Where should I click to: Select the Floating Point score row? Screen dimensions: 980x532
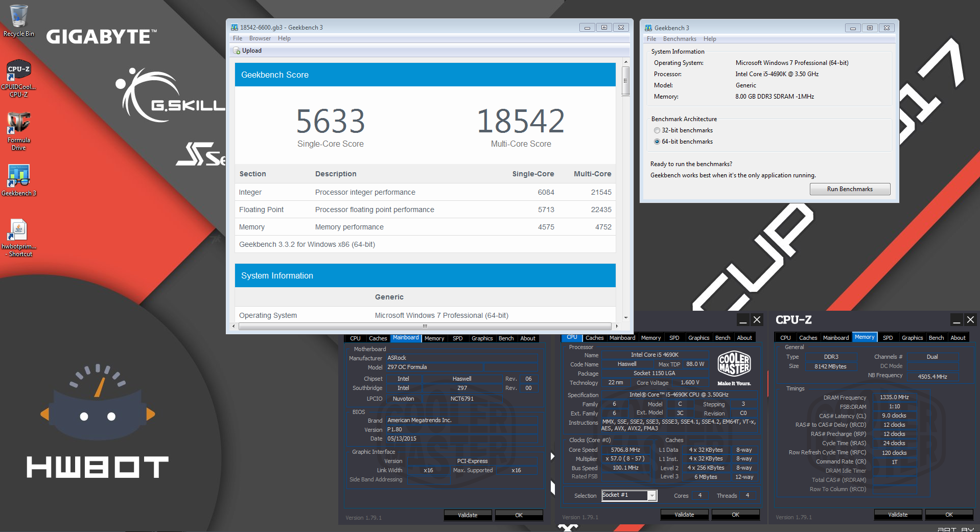pyautogui.click(x=425, y=210)
